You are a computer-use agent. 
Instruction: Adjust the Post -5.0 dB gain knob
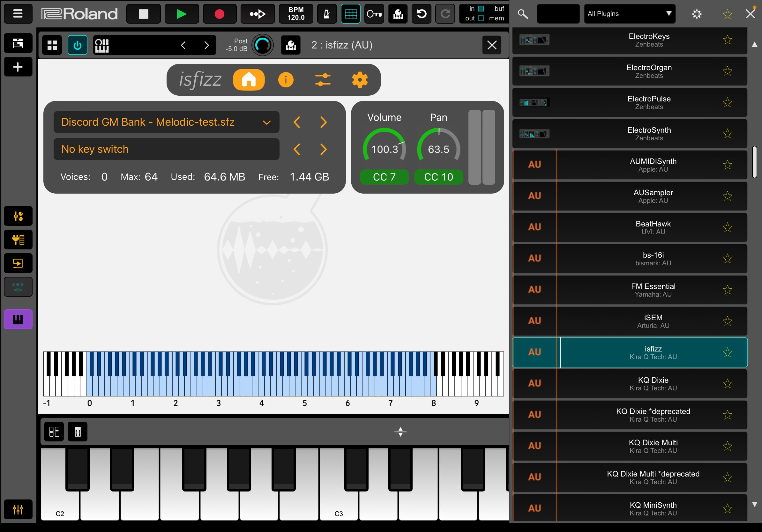pyautogui.click(x=263, y=45)
